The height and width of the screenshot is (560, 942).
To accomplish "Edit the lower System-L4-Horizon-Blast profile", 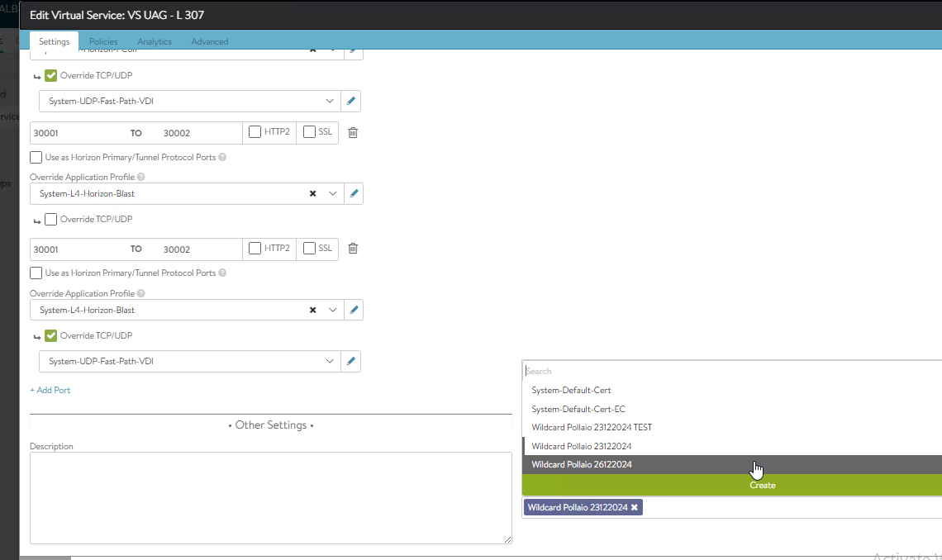I will 354,311.
